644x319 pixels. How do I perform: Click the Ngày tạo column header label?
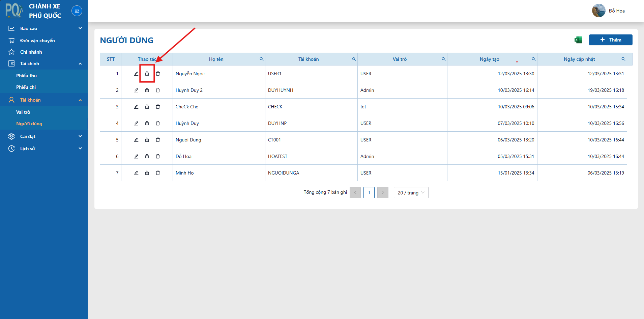pos(489,59)
